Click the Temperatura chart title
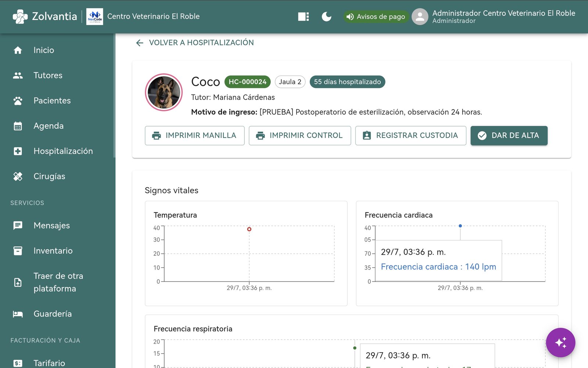This screenshot has width=588, height=368. point(175,215)
